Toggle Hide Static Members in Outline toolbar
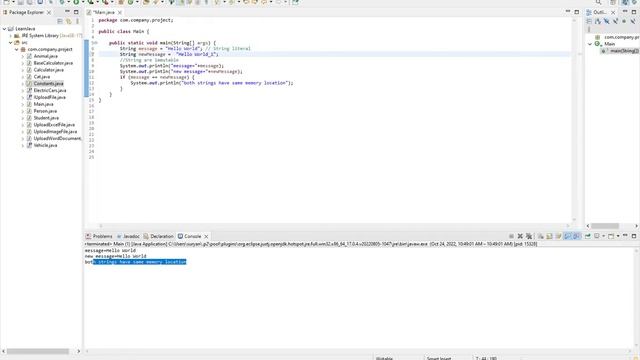 [616, 21]
